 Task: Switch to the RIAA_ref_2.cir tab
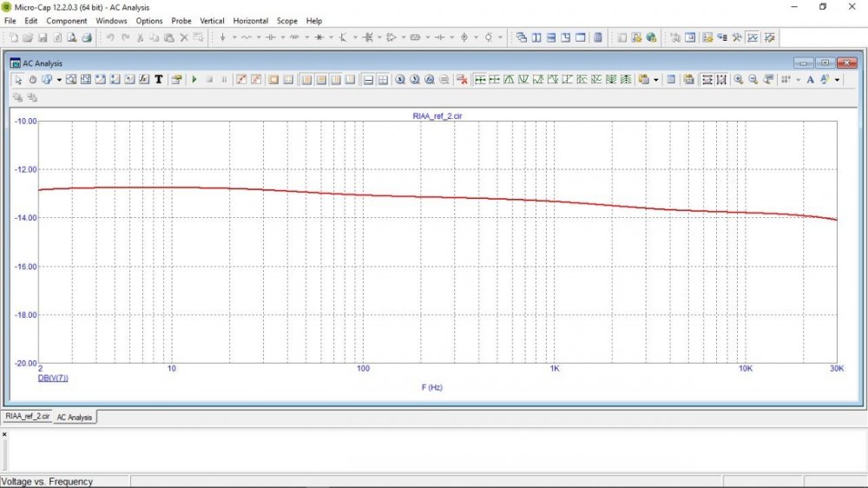(x=28, y=417)
